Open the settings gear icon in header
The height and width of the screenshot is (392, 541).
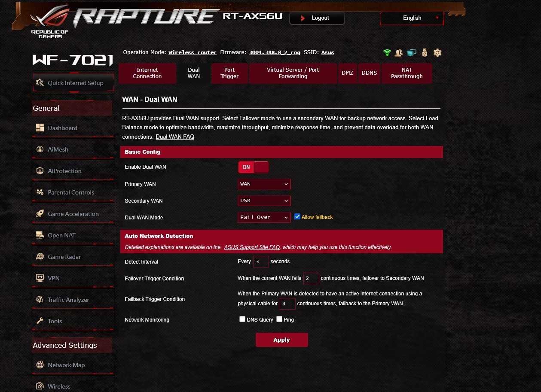[x=437, y=53]
